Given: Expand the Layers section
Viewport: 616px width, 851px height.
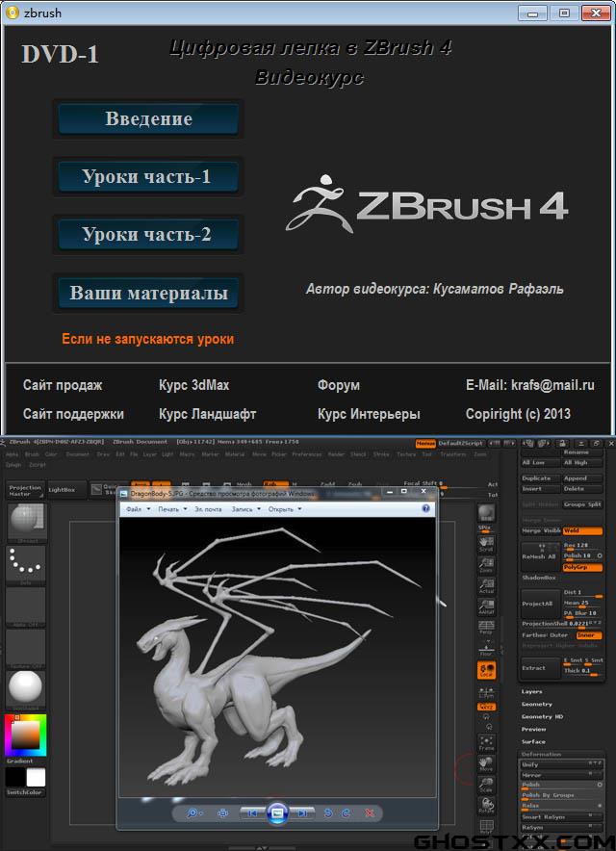Looking at the screenshot, I should coord(532,692).
